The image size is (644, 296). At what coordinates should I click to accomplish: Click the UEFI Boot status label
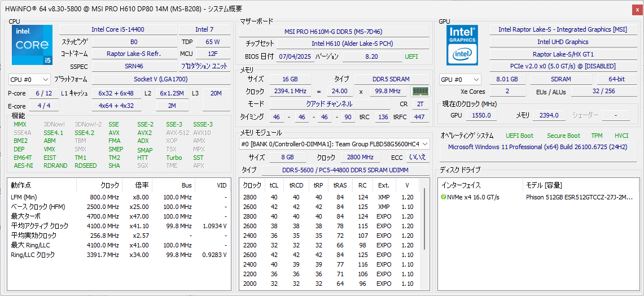[519, 136]
